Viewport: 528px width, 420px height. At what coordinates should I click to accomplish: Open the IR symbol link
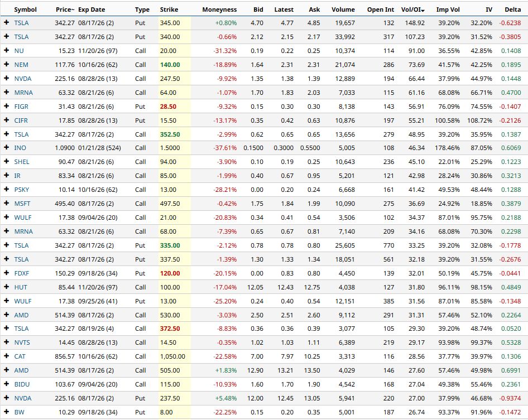(17, 176)
